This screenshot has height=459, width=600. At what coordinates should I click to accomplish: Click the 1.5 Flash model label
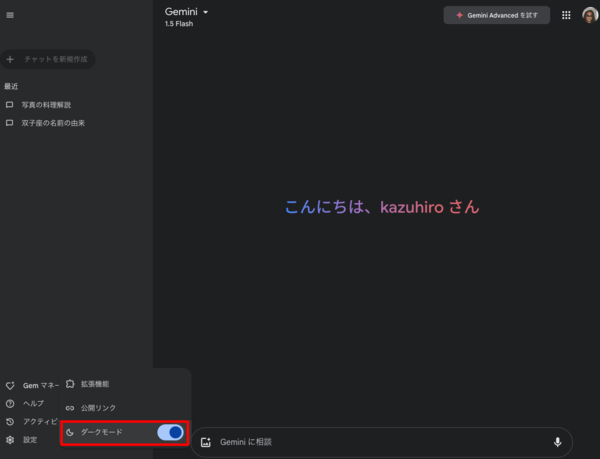pyautogui.click(x=179, y=24)
